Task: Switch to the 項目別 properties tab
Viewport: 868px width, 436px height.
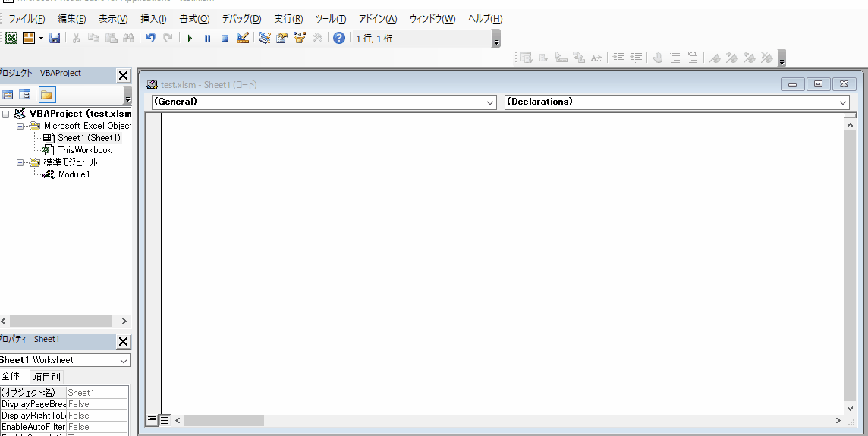Action: point(46,377)
